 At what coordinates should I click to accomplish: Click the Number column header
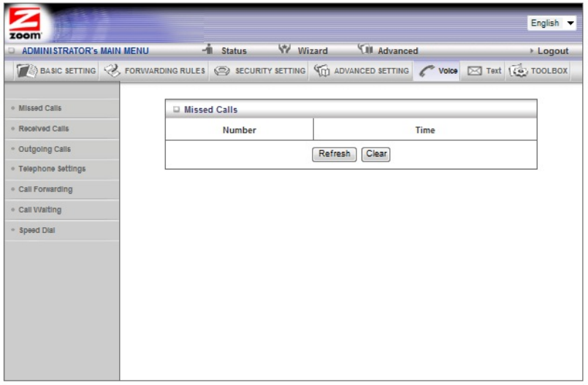coord(240,130)
